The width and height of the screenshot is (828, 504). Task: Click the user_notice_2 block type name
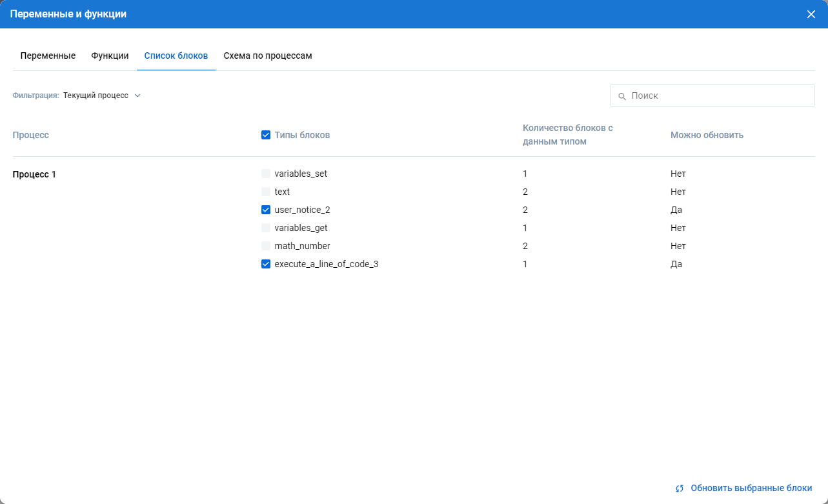(302, 210)
